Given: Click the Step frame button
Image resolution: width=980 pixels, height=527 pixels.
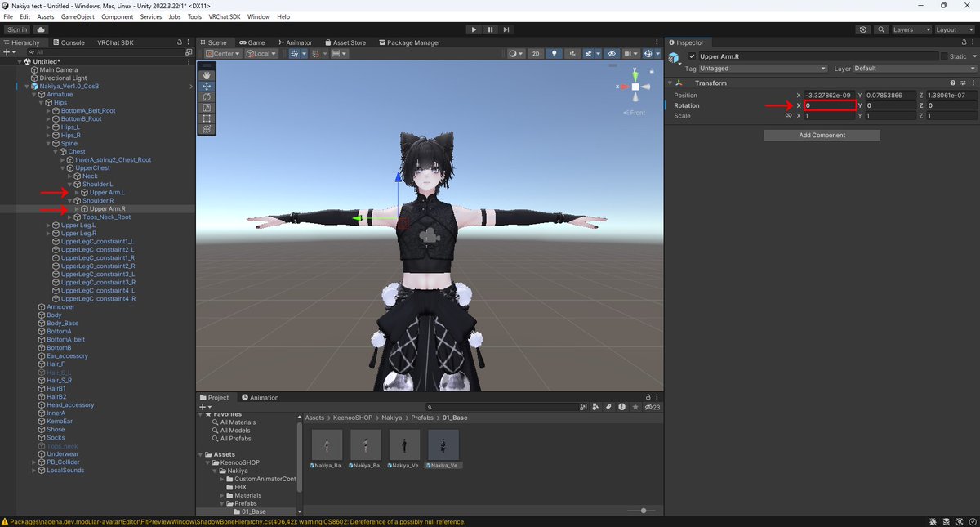Looking at the screenshot, I should [x=506, y=29].
